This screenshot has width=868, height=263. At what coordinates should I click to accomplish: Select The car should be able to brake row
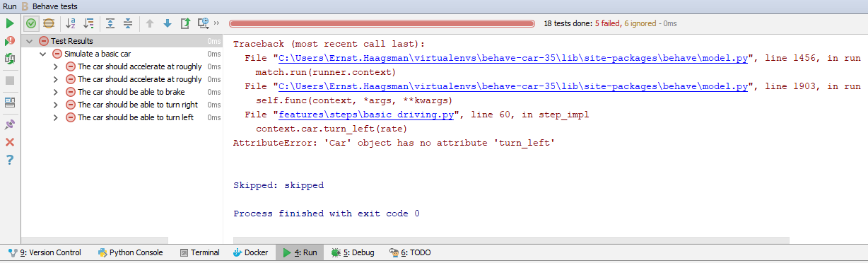click(x=122, y=92)
